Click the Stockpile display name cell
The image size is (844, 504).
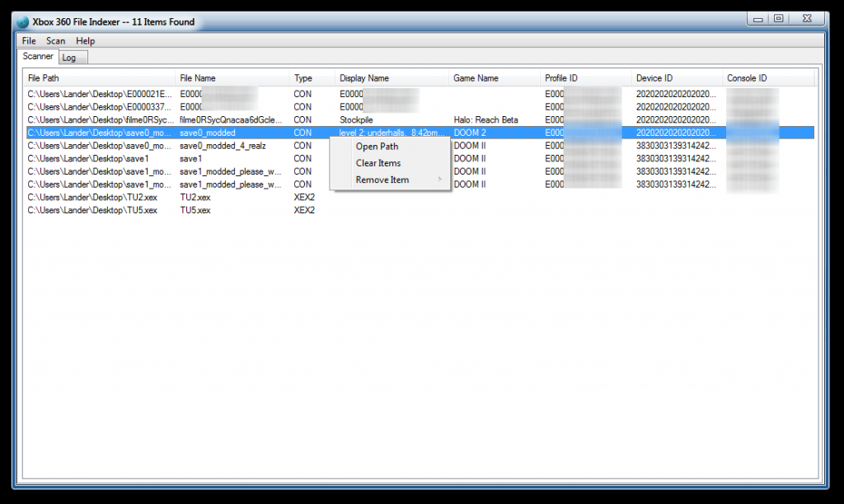tap(356, 120)
